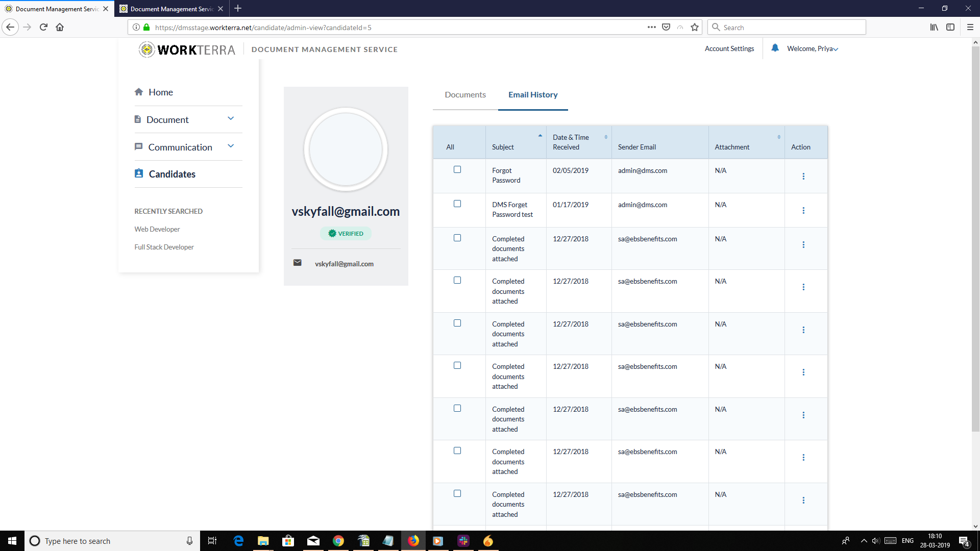Bookmark page with star icon in address bar

(695, 28)
